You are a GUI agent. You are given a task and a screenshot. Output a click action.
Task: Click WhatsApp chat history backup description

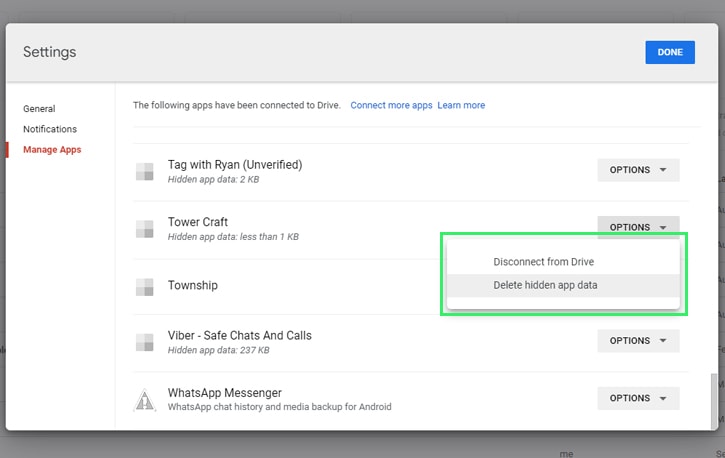[279, 407]
